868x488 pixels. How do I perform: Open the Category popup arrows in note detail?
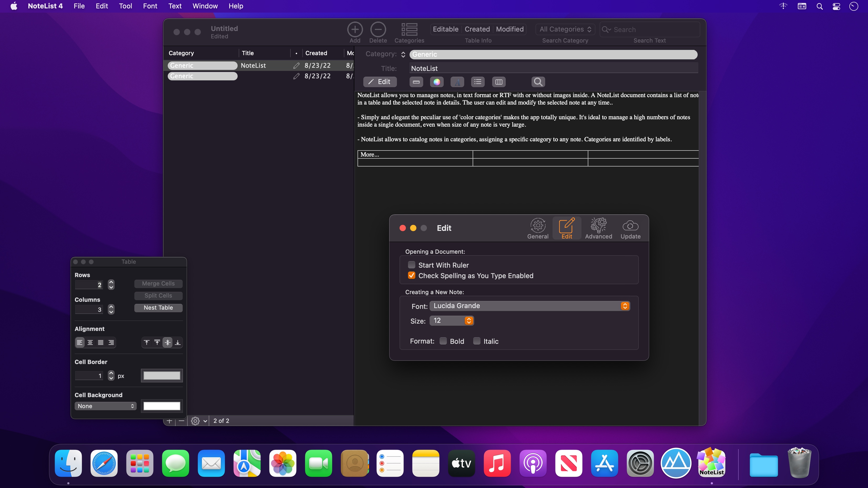tap(403, 54)
